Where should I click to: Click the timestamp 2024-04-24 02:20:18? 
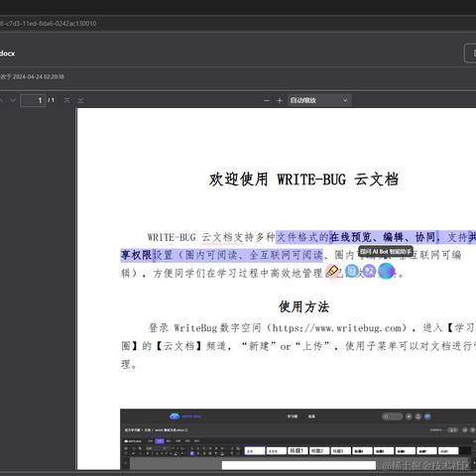point(38,76)
